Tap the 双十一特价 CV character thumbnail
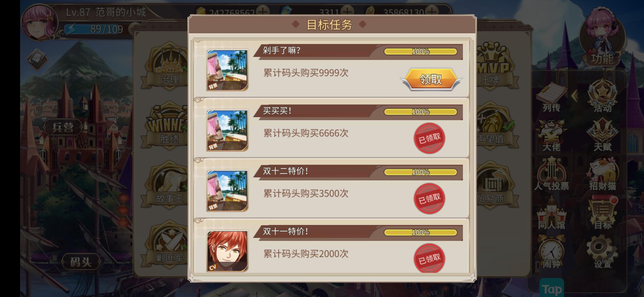The image size is (644, 297). (227, 251)
